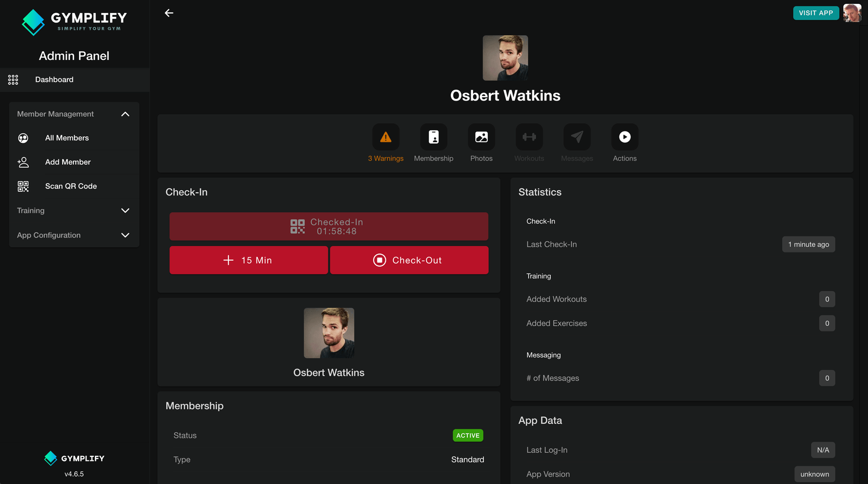Open Scan QR Code page

click(x=71, y=186)
